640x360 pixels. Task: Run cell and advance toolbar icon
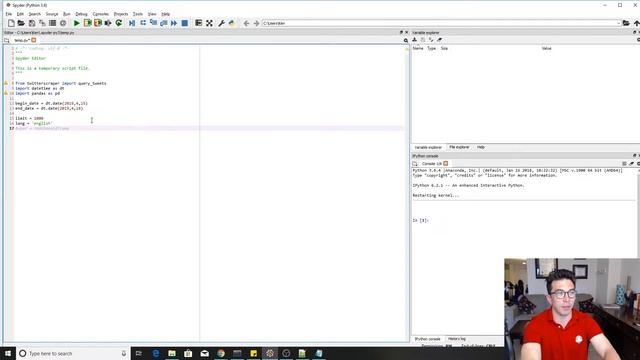pos(98,23)
